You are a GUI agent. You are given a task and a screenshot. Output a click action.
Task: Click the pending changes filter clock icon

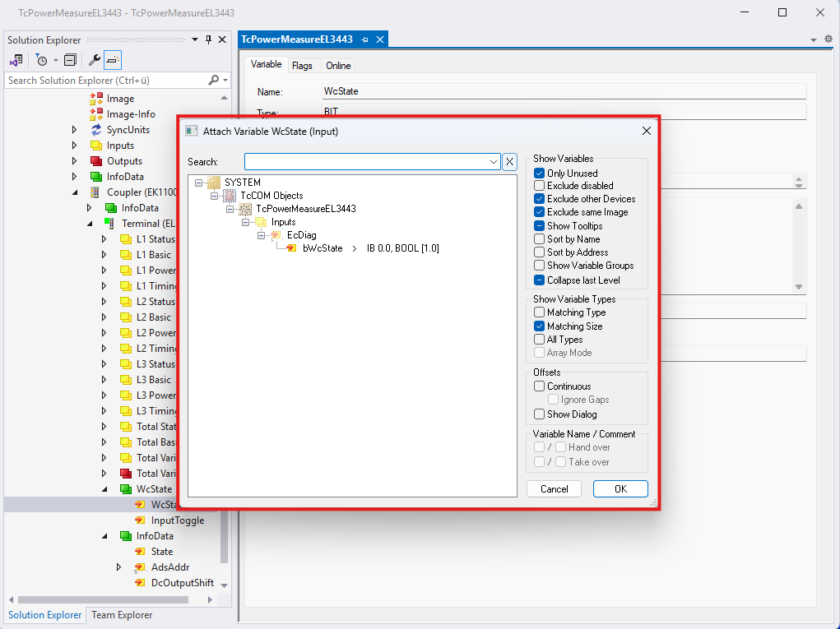(41, 60)
